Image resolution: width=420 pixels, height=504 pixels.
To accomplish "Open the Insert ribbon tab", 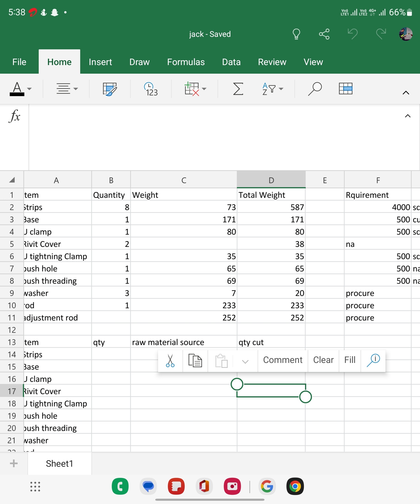I will tap(100, 62).
